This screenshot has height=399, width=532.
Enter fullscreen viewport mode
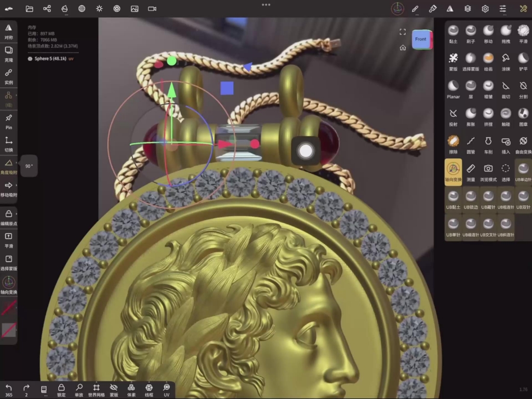point(403,32)
